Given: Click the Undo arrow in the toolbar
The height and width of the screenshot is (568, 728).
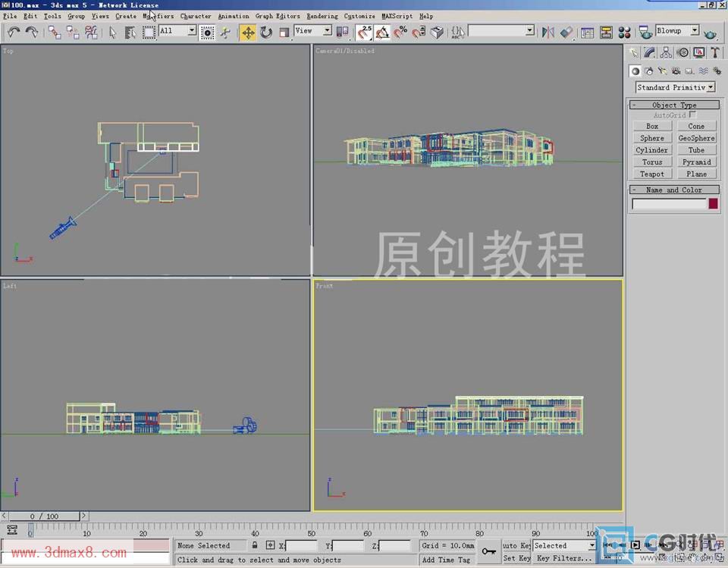Looking at the screenshot, I should point(14,32).
